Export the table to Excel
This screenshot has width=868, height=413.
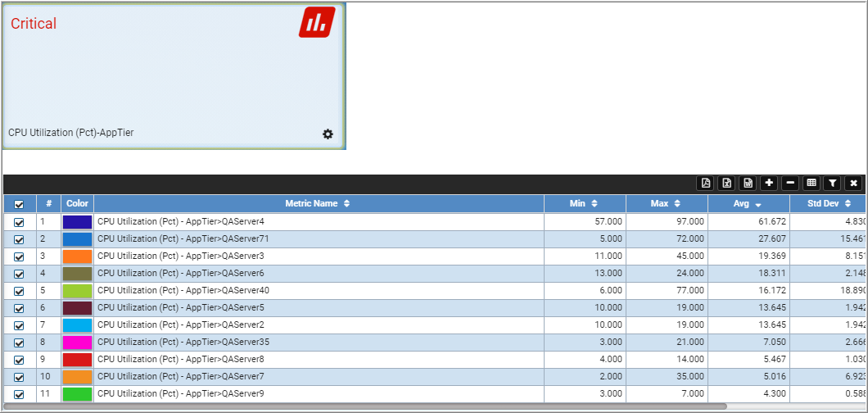[727, 183]
